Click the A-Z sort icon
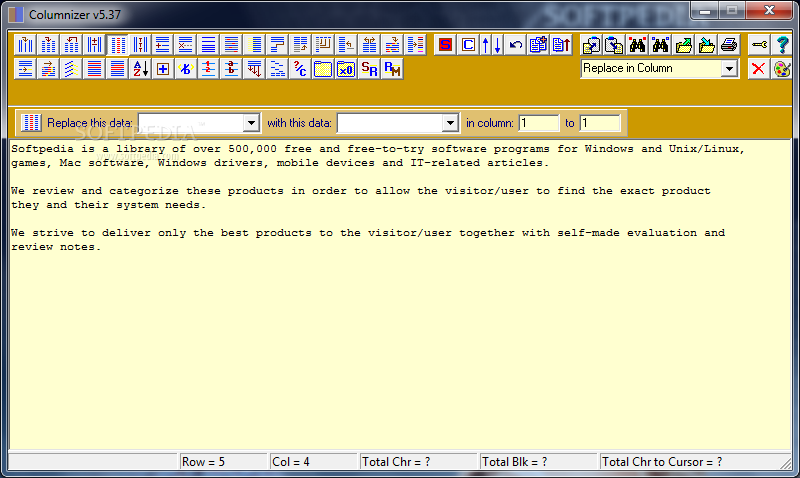 coord(140,68)
